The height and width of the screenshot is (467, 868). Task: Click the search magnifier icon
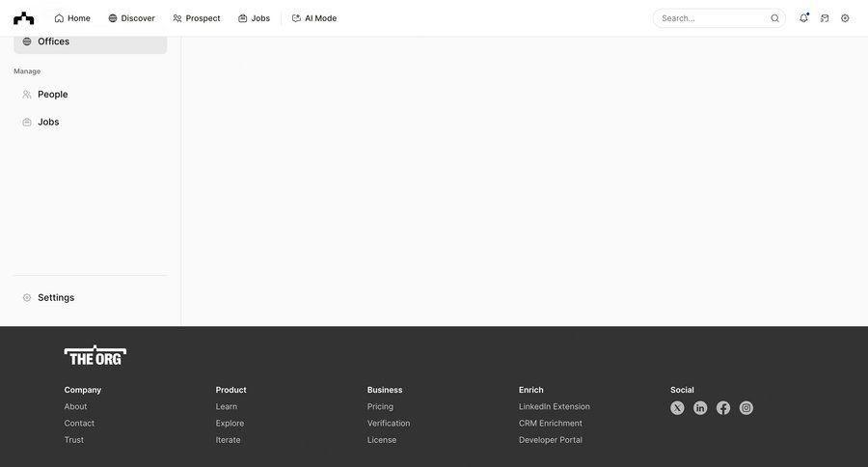pyautogui.click(x=775, y=18)
